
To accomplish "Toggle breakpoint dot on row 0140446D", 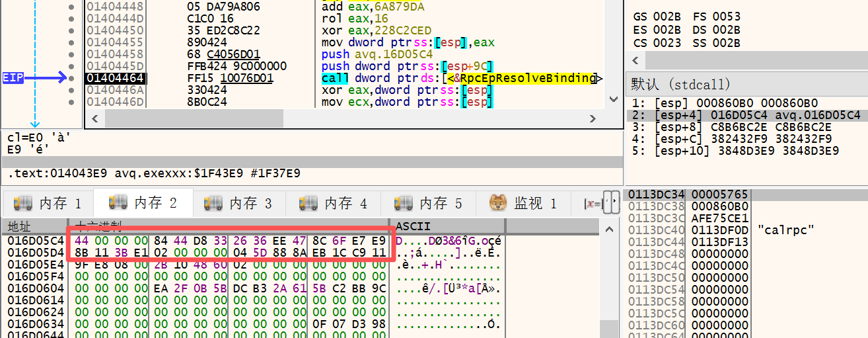I will click(71, 102).
